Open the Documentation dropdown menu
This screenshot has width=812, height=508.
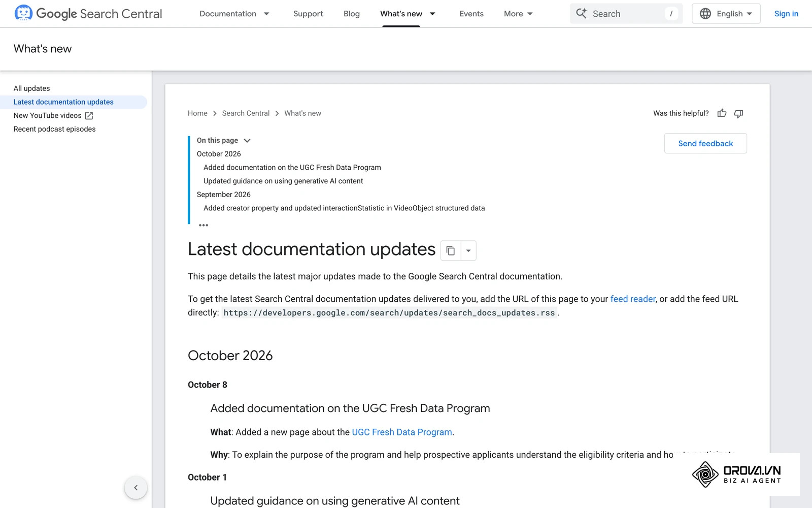234,14
